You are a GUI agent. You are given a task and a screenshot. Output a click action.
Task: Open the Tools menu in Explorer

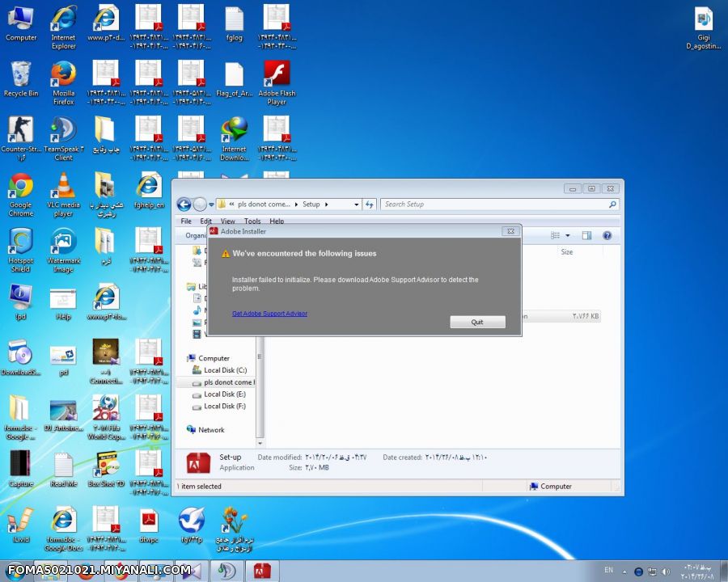pyautogui.click(x=252, y=221)
